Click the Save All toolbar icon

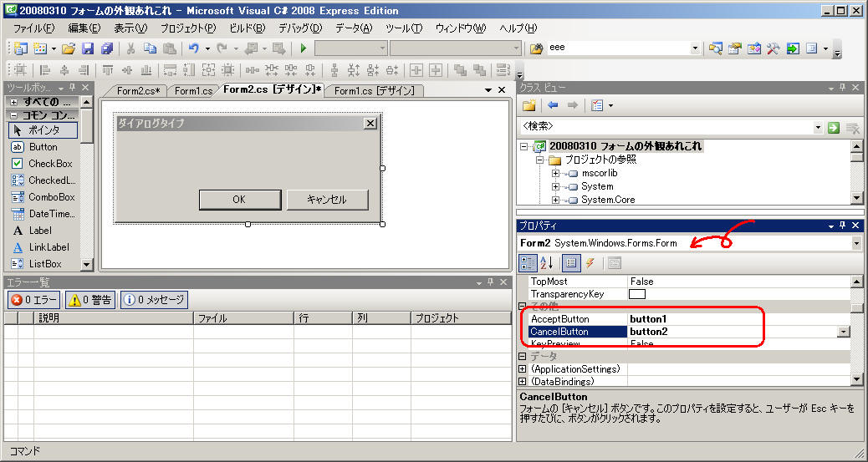[x=106, y=49]
